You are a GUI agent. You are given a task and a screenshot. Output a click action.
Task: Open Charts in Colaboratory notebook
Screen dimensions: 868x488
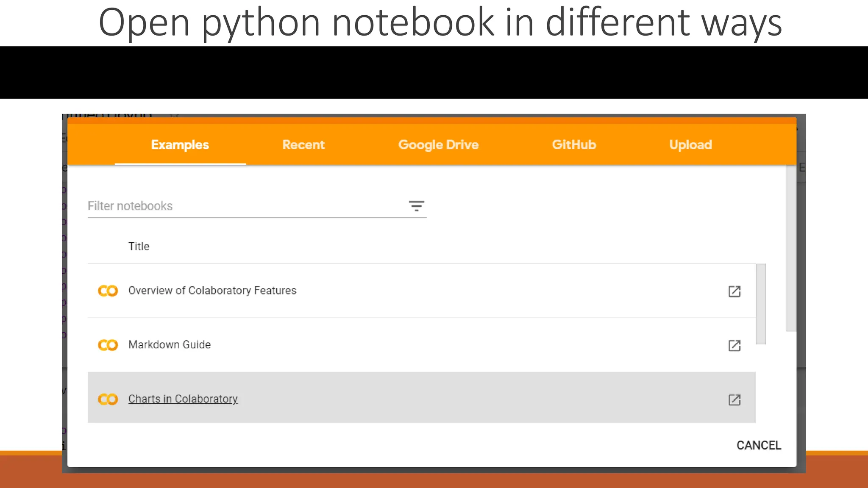click(183, 399)
